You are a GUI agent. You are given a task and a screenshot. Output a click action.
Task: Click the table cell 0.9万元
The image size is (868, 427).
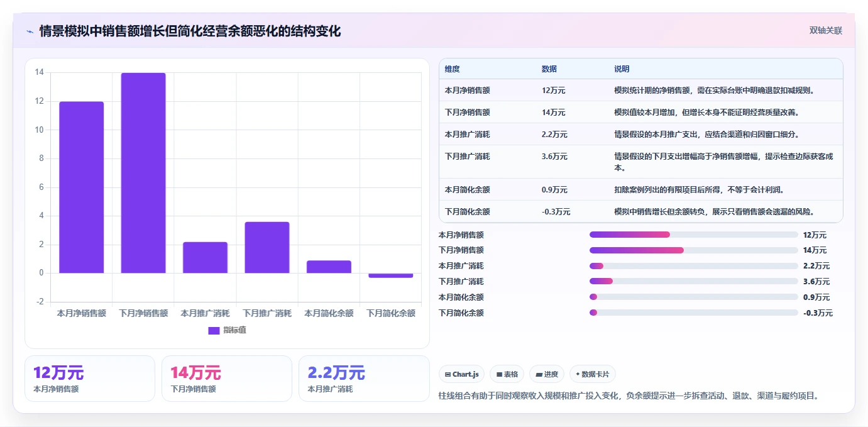(x=554, y=190)
